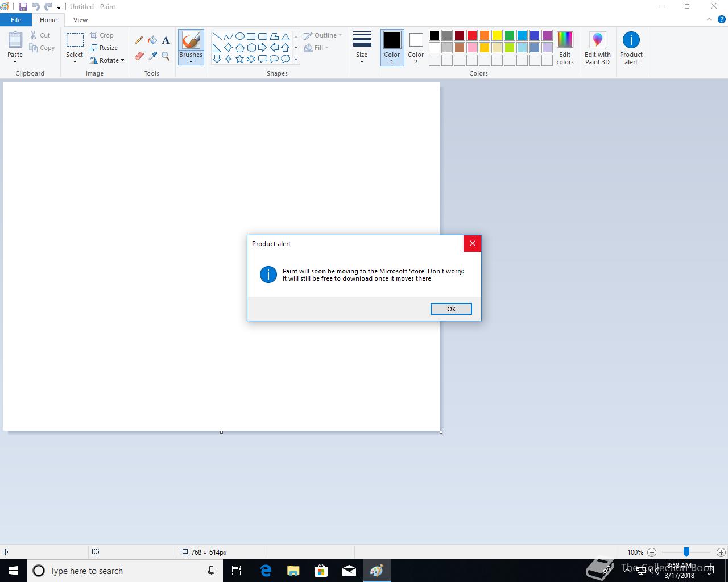728x582 pixels.
Task: Open the File menu
Action: [16, 20]
